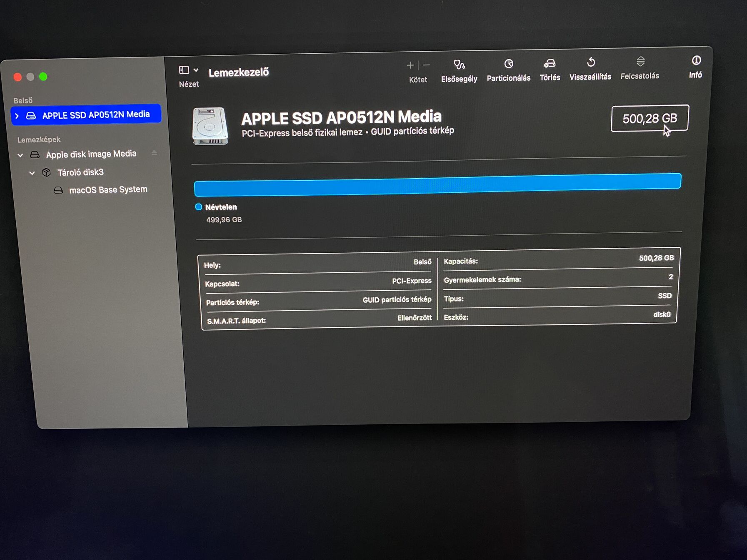Image resolution: width=747 pixels, height=560 pixels.
Task: Click the Nézet sidebar view icon
Action: pos(184,70)
